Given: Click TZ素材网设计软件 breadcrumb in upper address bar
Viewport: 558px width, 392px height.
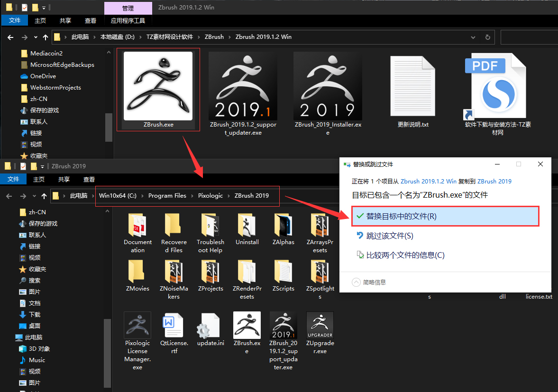Looking at the screenshot, I should (x=170, y=37).
